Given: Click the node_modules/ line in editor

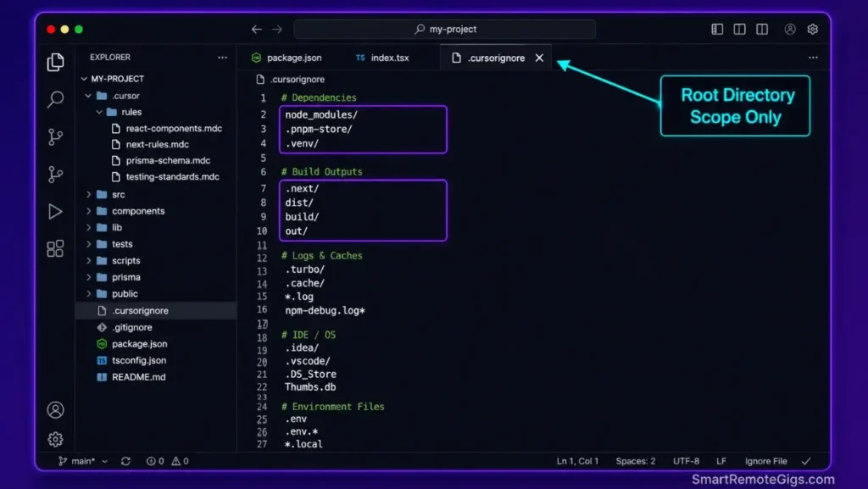Looking at the screenshot, I should [321, 115].
